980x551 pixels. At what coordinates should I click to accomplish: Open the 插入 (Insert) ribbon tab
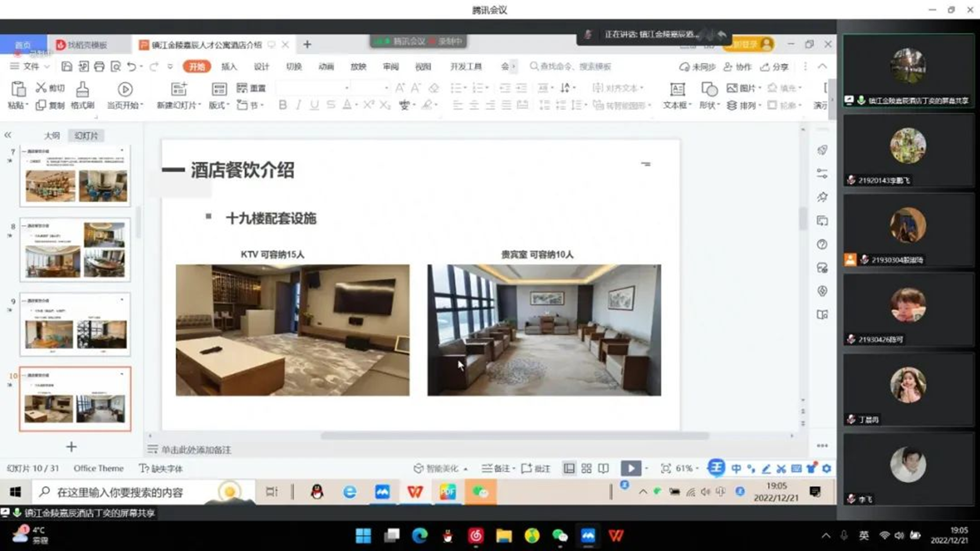[x=229, y=66]
